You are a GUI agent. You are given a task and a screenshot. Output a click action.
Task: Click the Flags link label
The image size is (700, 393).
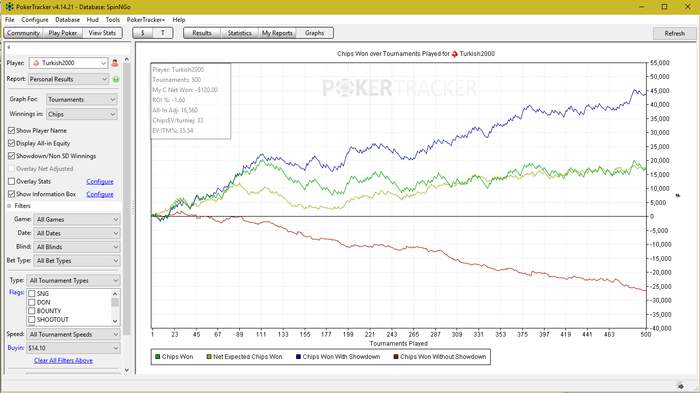pos(17,293)
